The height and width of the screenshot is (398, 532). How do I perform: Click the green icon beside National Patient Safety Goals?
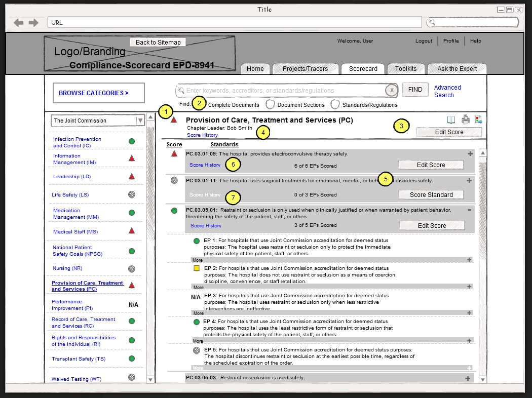[132, 251]
